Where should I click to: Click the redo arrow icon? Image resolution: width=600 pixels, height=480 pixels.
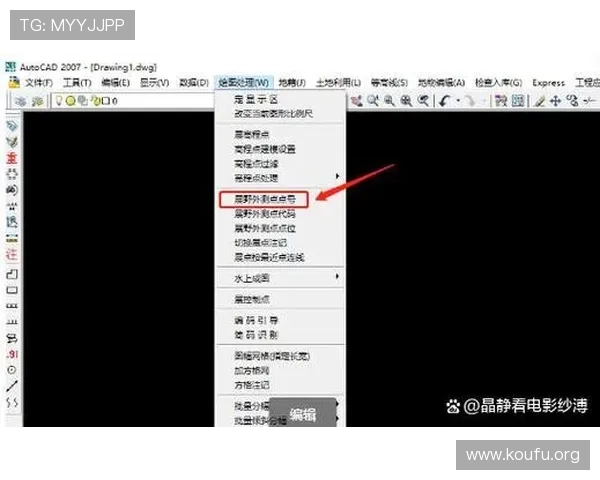[470, 101]
